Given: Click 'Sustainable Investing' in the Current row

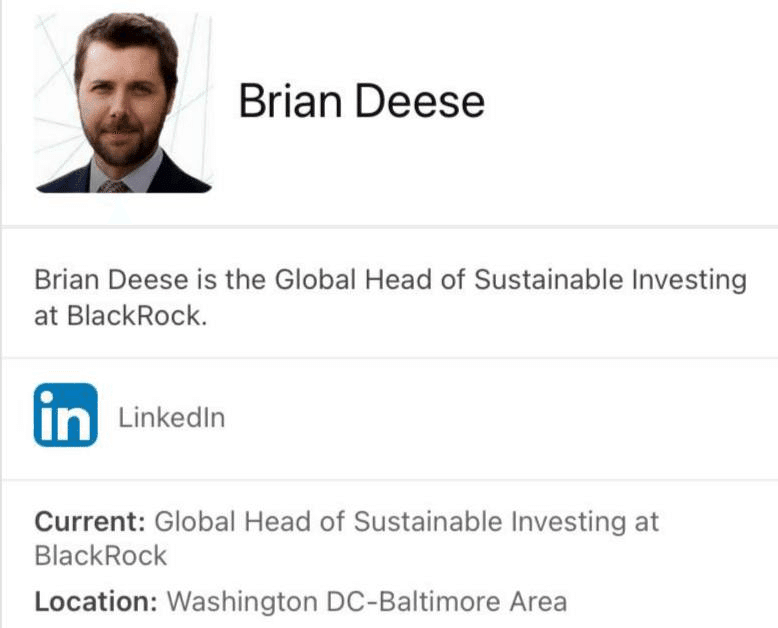Looking at the screenshot, I should point(490,523).
